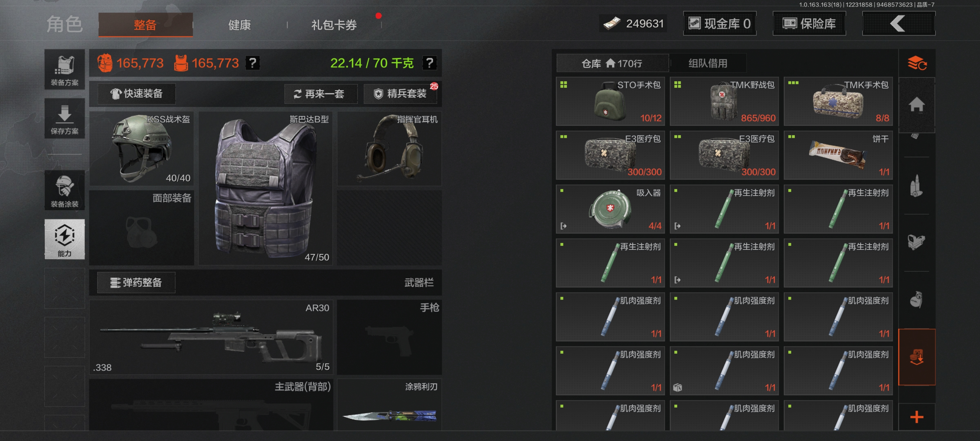Switch to the 组队借用 tab

point(708,63)
